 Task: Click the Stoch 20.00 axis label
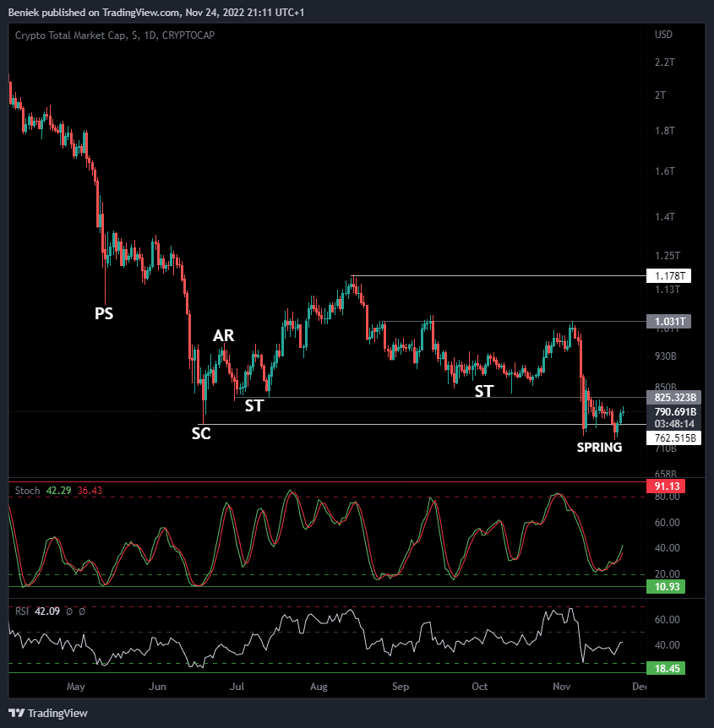pos(667,574)
